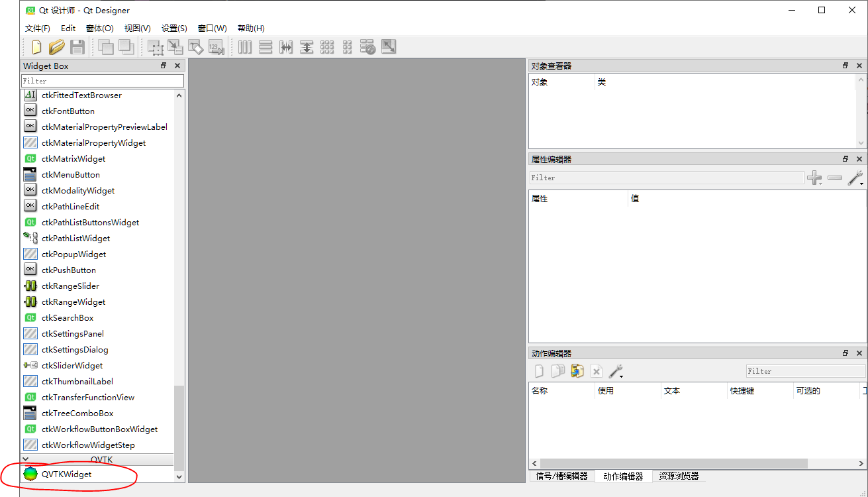Add a dynamic property with the plus icon
The width and height of the screenshot is (868, 497).
pos(814,177)
